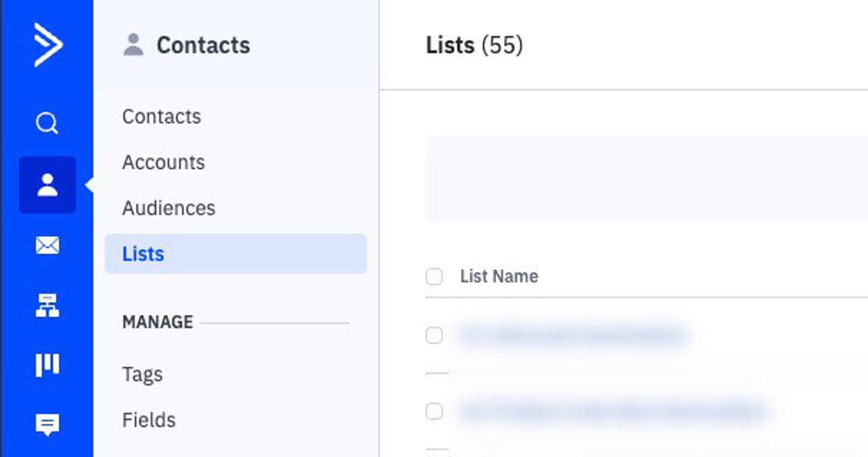Sort by the List Name column header

(499, 276)
